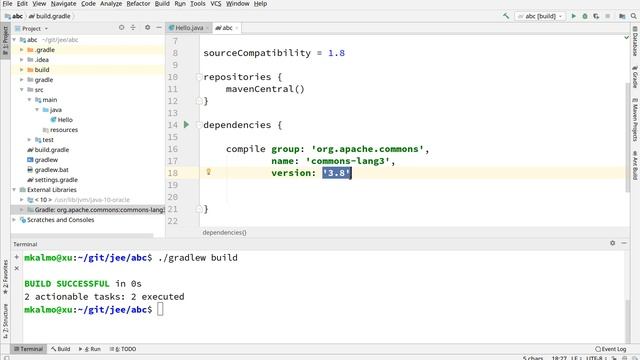Open the 6: TODO tool window
Screen dimensions: 640x360
pos(123,349)
